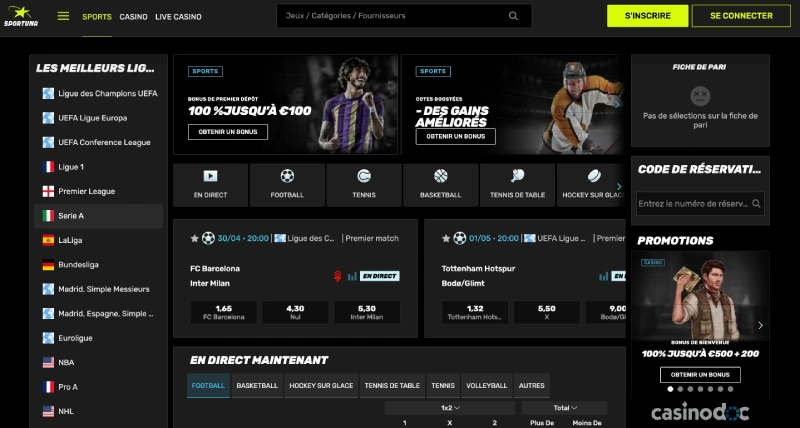Click the S'inscrire button

click(x=647, y=16)
